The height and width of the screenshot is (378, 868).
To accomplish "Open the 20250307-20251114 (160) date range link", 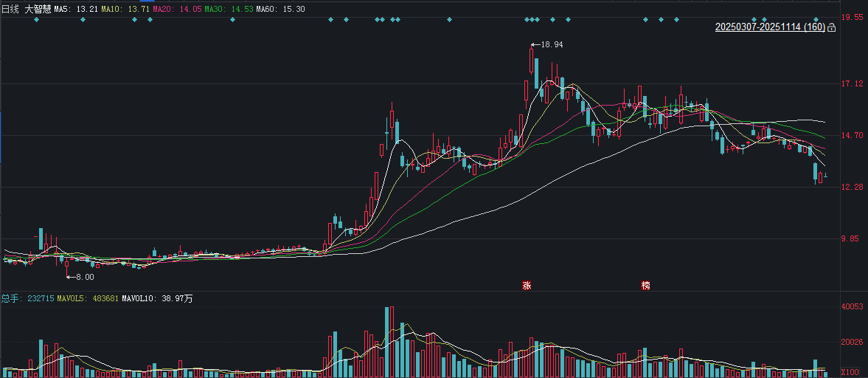I will click(770, 27).
